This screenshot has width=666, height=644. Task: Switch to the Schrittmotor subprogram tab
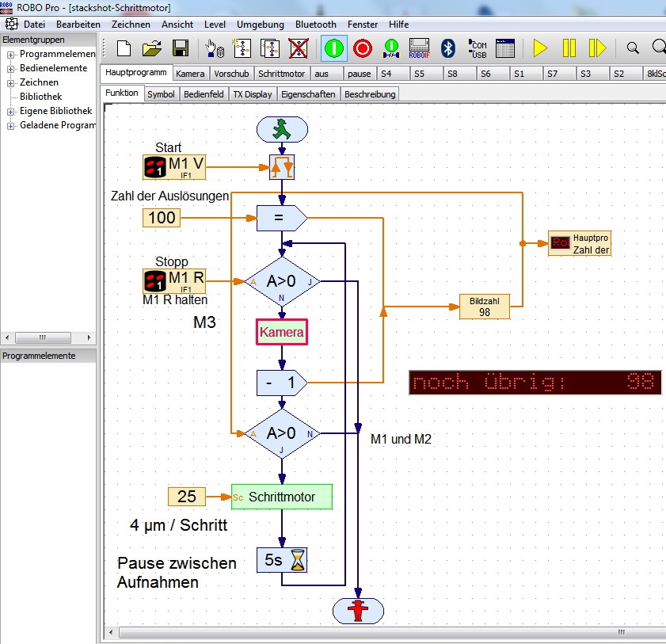coord(281,74)
